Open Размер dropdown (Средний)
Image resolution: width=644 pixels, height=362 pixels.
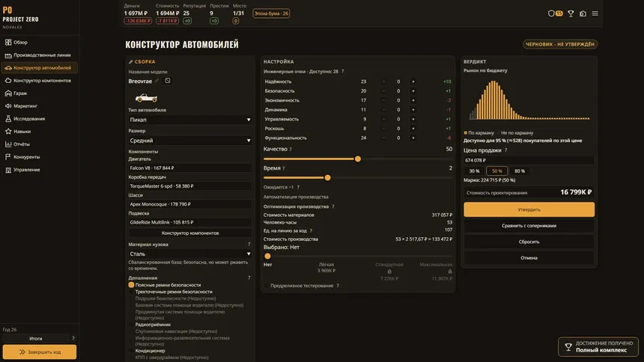click(x=189, y=141)
